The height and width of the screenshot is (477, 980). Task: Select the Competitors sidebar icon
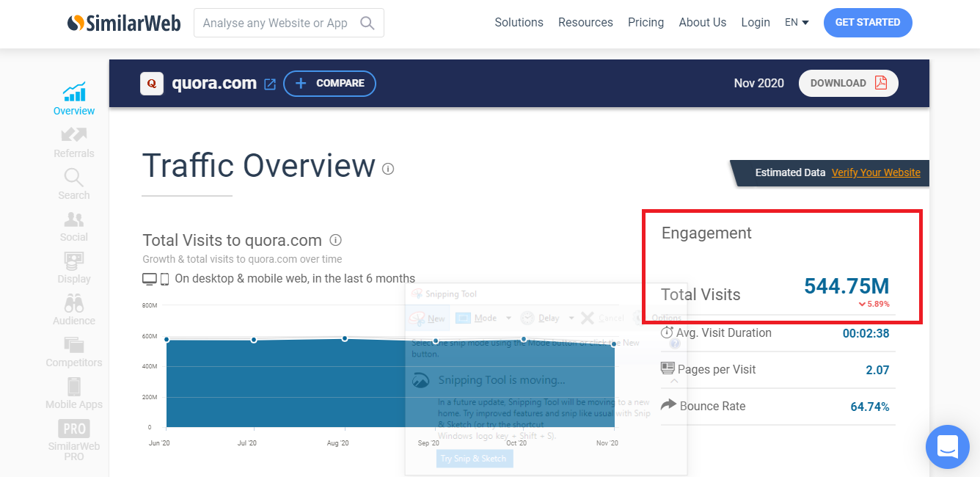click(x=74, y=344)
